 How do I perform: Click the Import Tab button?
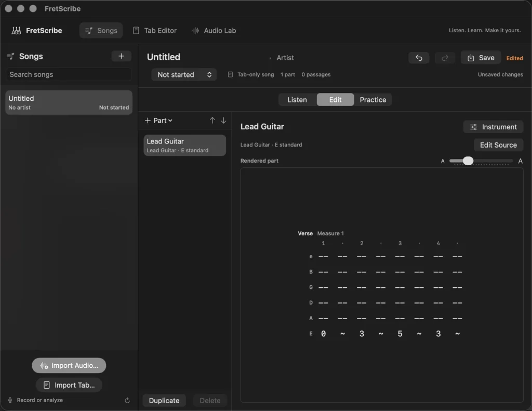(x=69, y=385)
